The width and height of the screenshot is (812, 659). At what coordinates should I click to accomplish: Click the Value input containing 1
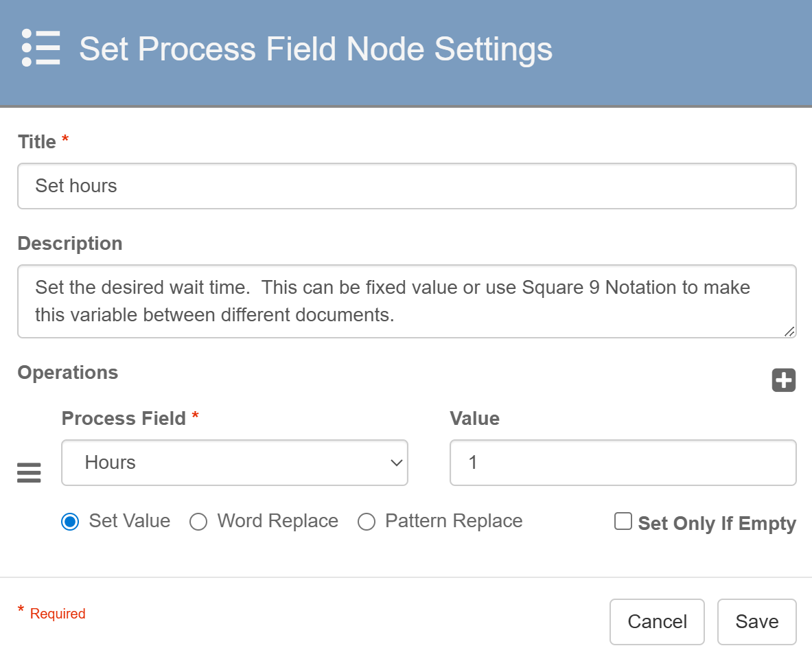(623, 463)
